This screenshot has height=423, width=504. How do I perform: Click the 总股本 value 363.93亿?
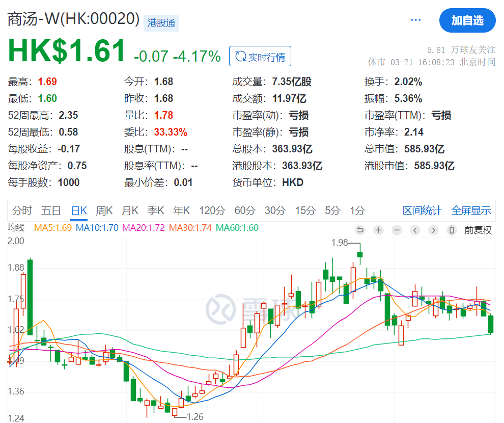[x=292, y=149]
